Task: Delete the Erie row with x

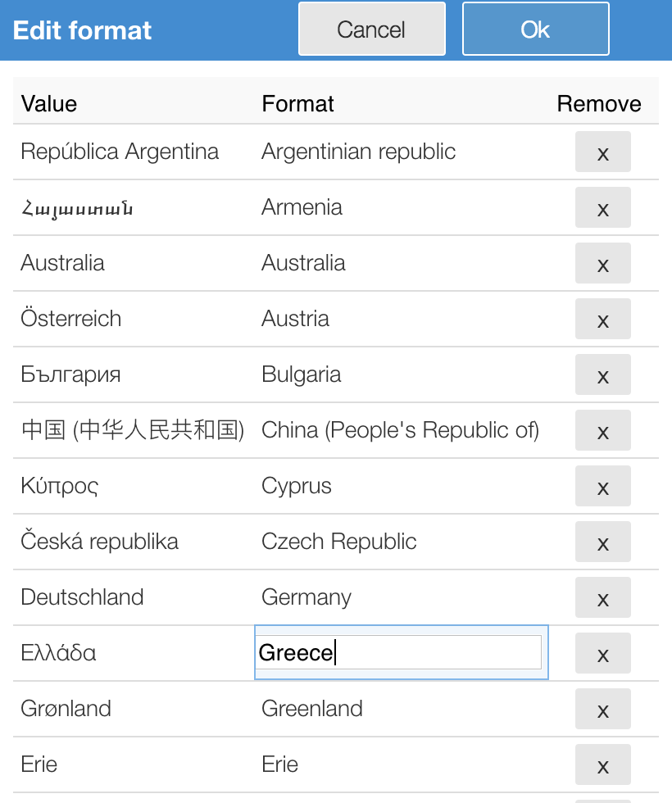Action: 602,765
